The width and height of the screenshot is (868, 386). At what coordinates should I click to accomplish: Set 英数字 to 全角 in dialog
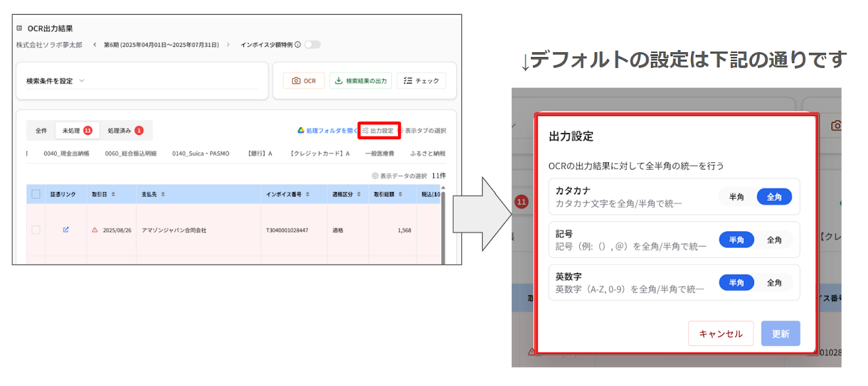click(x=774, y=282)
